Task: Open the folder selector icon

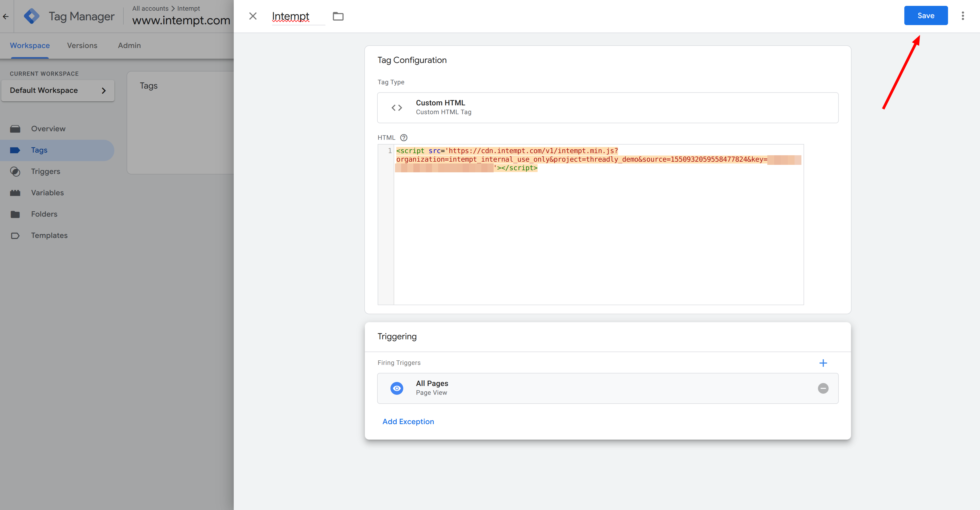Action: (338, 16)
